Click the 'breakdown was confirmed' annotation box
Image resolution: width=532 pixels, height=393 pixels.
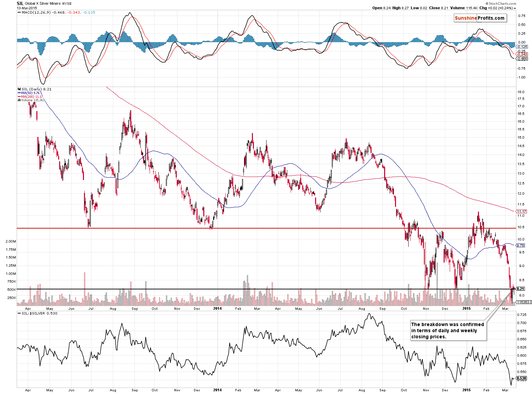pos(448,331)
